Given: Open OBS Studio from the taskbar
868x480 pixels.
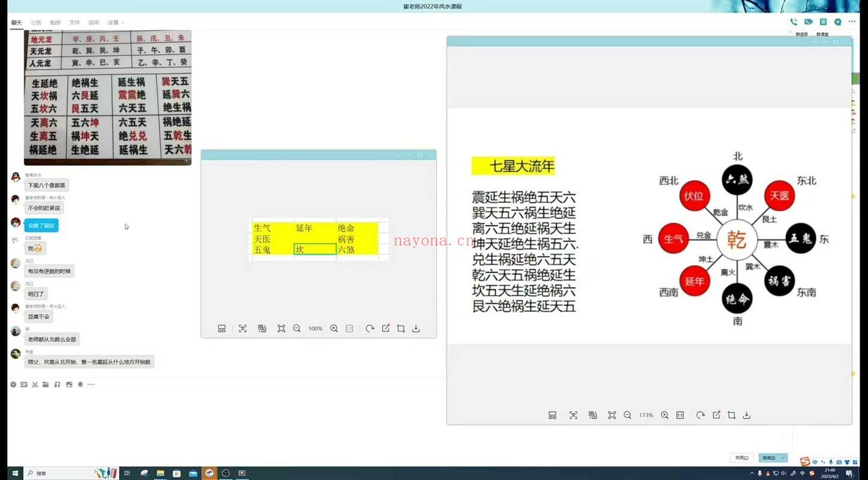Looking at the screenshot, I should pos(225,473).
